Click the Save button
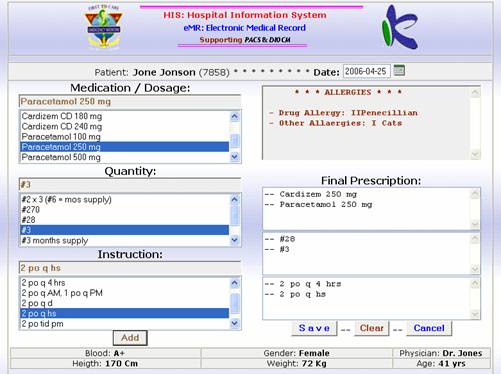This screenshot has width=501, height=374. click(314, 328)
